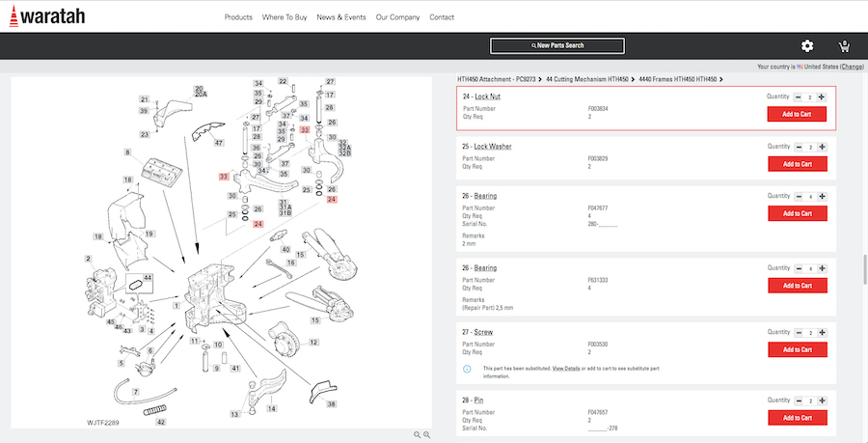
Task: Open the Where To Buy menu
Action: pyautogui.click(x=285, y=17)
